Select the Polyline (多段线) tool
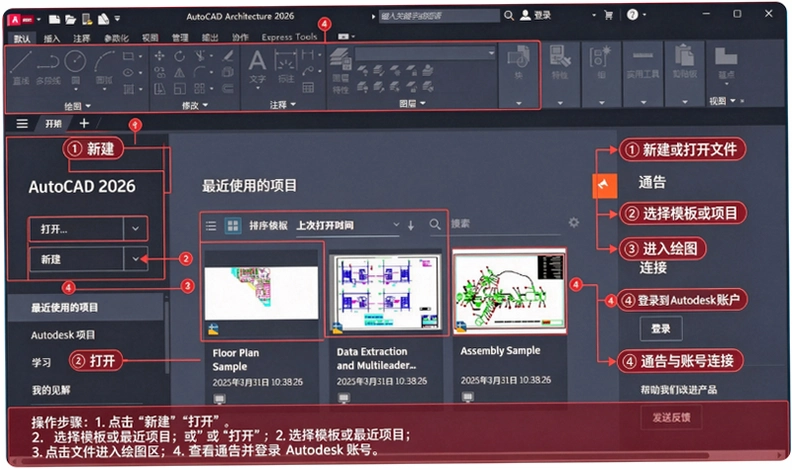Screen dimensions: 792x470 point(48,67)
